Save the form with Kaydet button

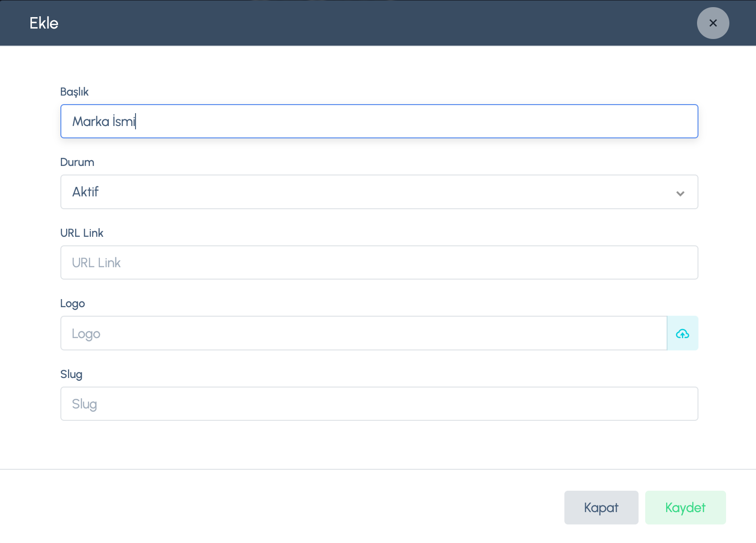685,507
